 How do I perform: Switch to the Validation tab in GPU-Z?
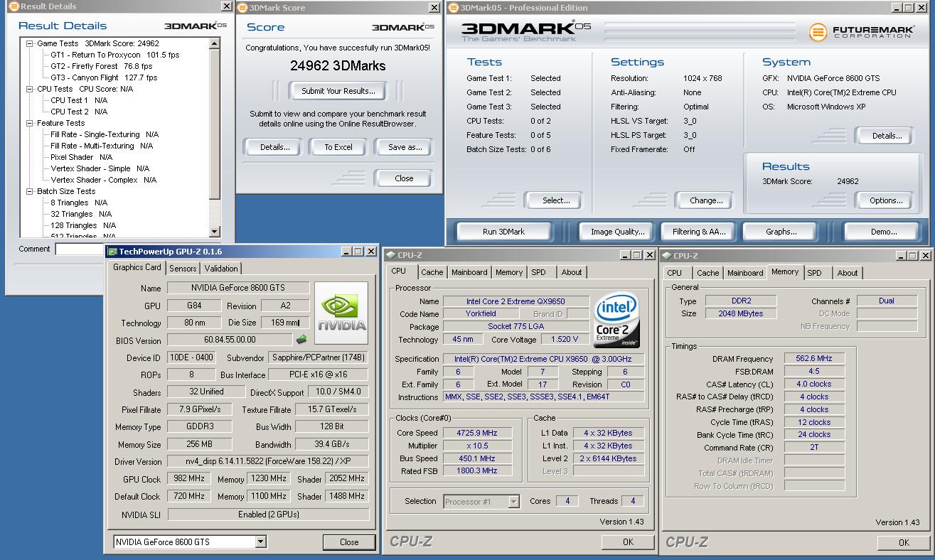(221, 269)
